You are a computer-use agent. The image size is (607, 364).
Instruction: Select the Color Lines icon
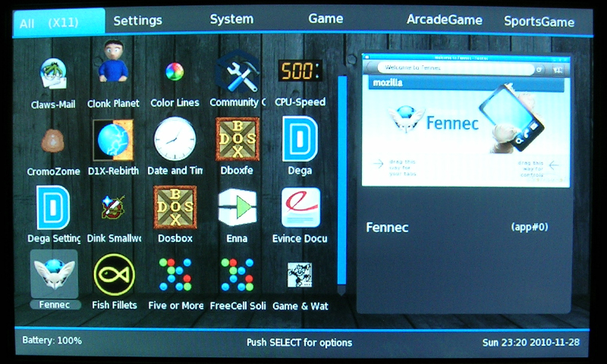(175, 73)
